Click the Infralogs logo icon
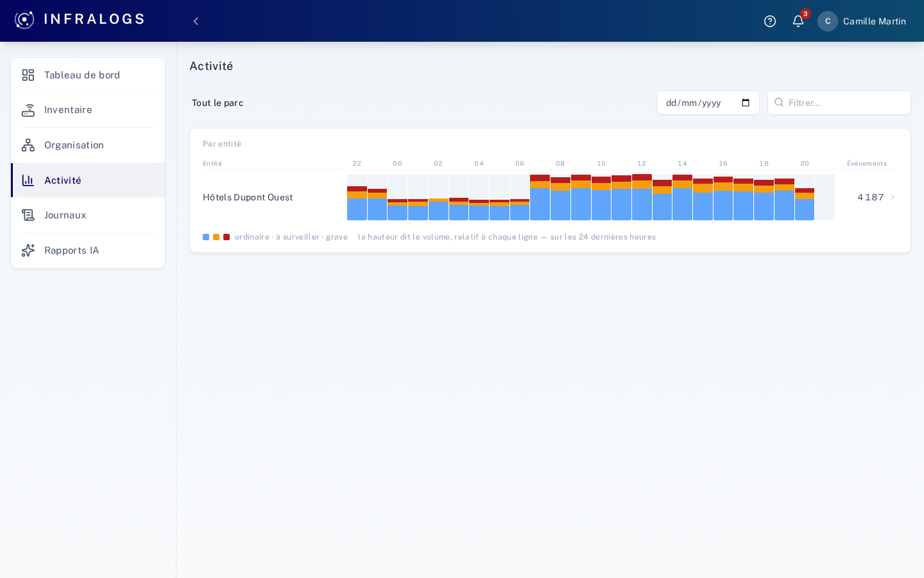924x578 pixels. pyautogui.click(x=24, y=20)
